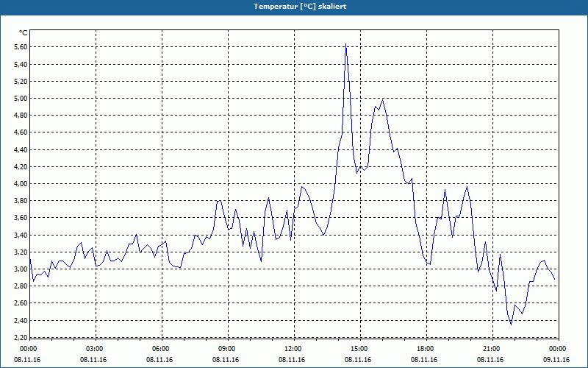Click the 5,40 y-axis value
Screen dimensions: 588x368
pyautogui.click(x=21, y=65)
